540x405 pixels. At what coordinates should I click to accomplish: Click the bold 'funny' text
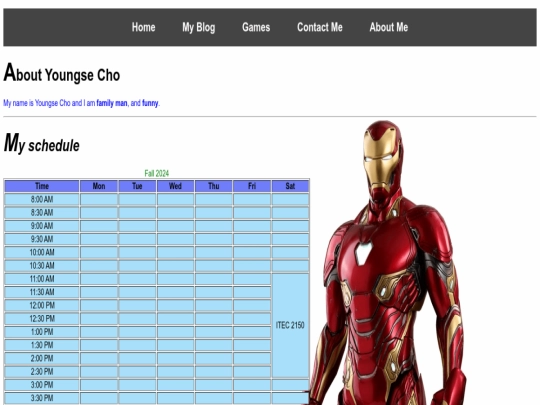click(150, 103)
